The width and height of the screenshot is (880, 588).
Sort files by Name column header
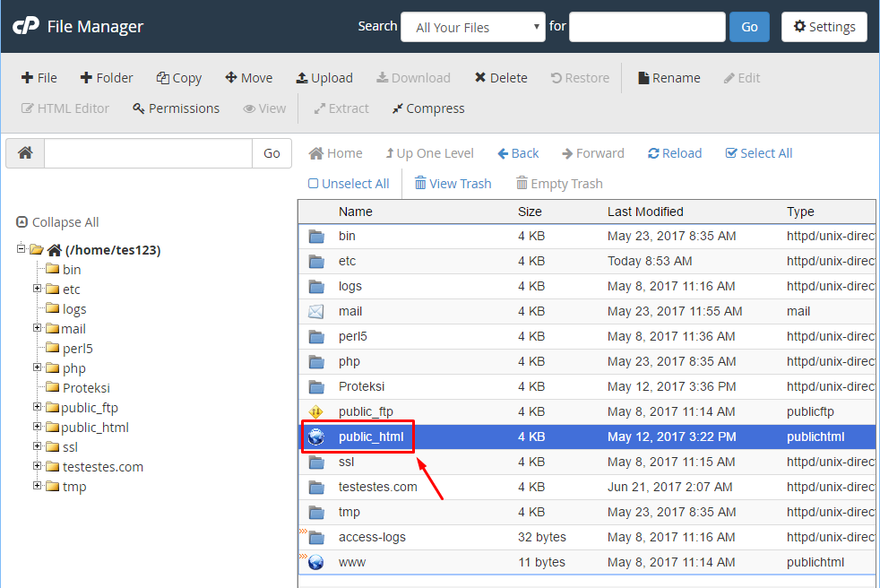tap(356, 212)
